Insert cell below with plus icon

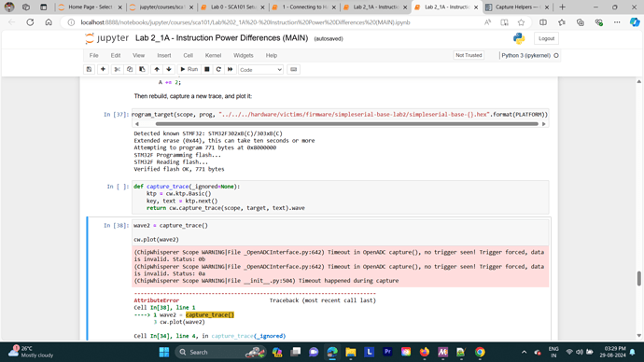click(103, 69)
